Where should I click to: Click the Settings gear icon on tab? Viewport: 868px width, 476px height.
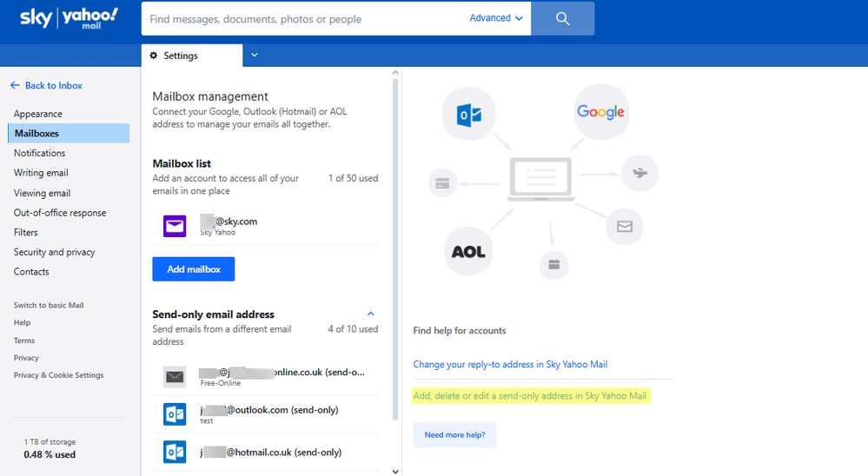click(154, 56)
